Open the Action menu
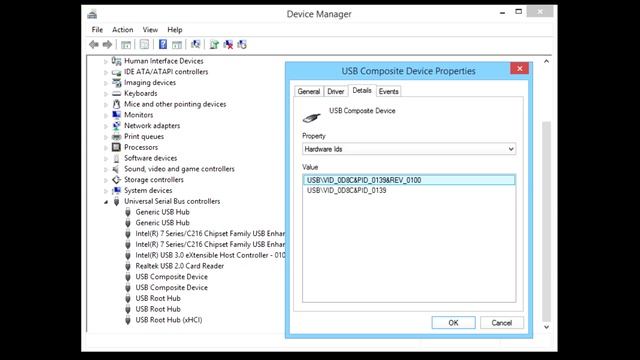The height and width of the screenshot is (360, 640). pos(122,30)
